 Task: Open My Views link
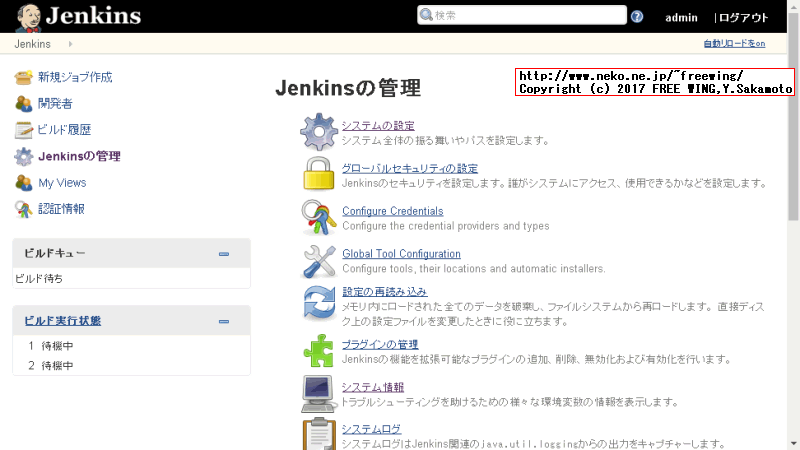click(62, 183)
